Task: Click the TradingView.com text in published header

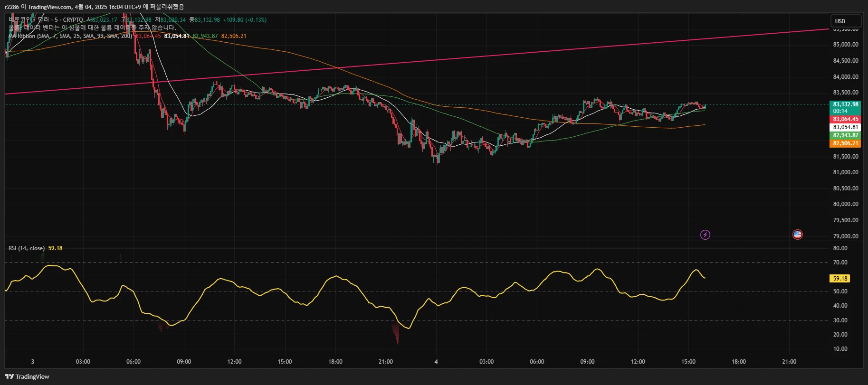Action: 50,7
